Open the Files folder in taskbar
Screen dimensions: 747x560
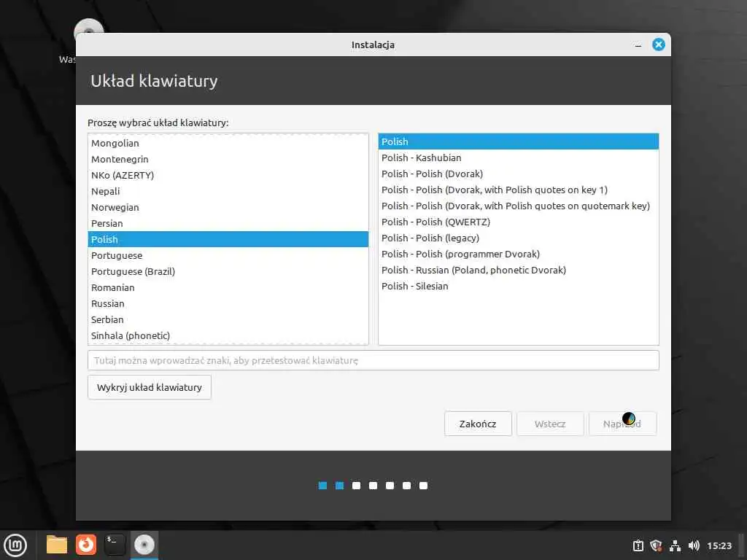point(57,545)
